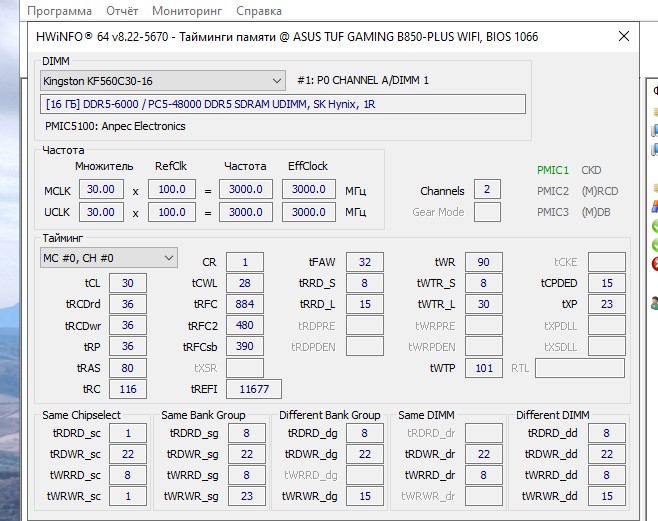Click the tXP value 23
Screen dimensions: 658x521
pyautogui.click(x=607, y=304)
